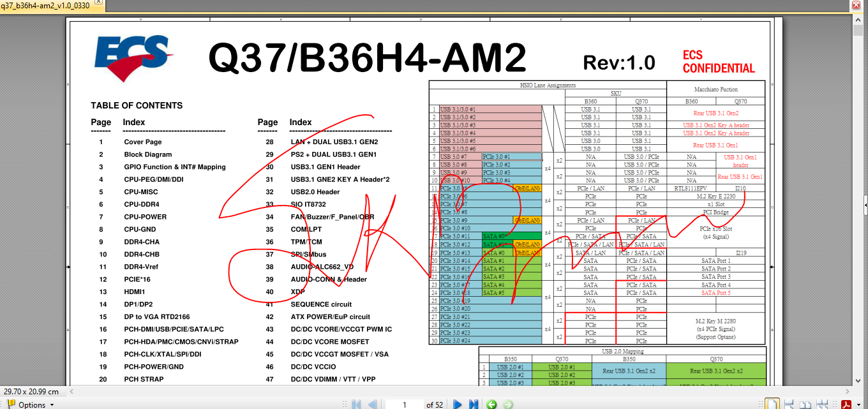Open the Options menu
The height and width of the screenshot is (409, 868).
[x=31, y=405]
